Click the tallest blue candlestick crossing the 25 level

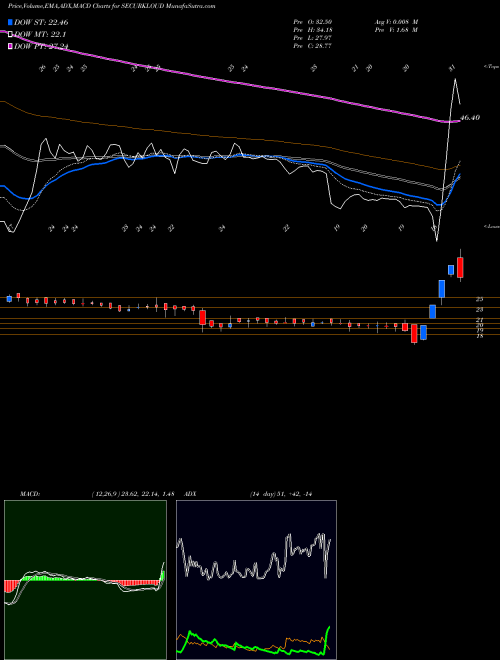click(x=442, y=289)
